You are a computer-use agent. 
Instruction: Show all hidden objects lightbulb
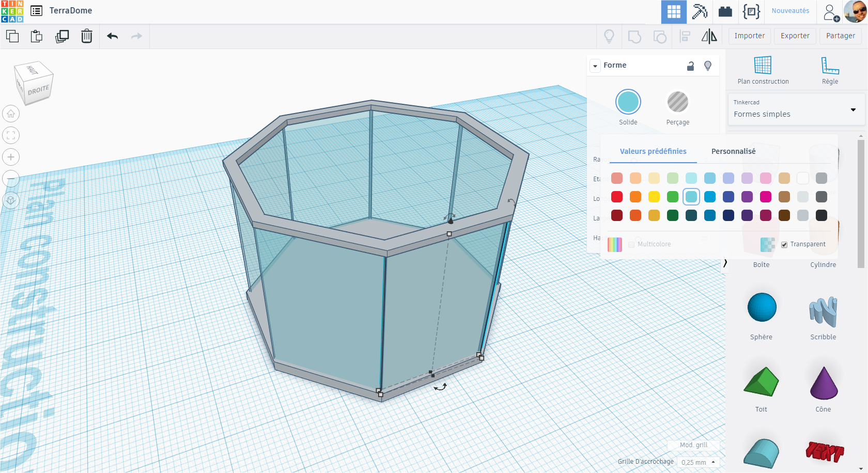609,36
